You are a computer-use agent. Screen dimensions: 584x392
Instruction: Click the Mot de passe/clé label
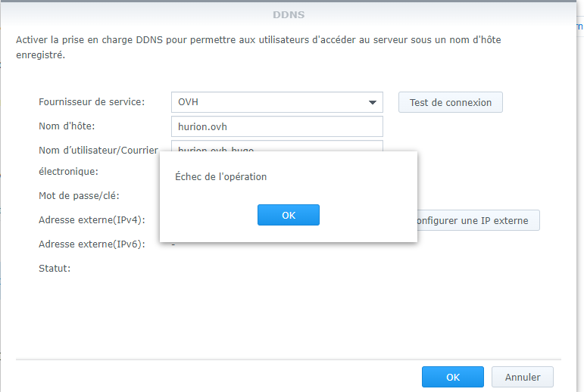[79, 196]
